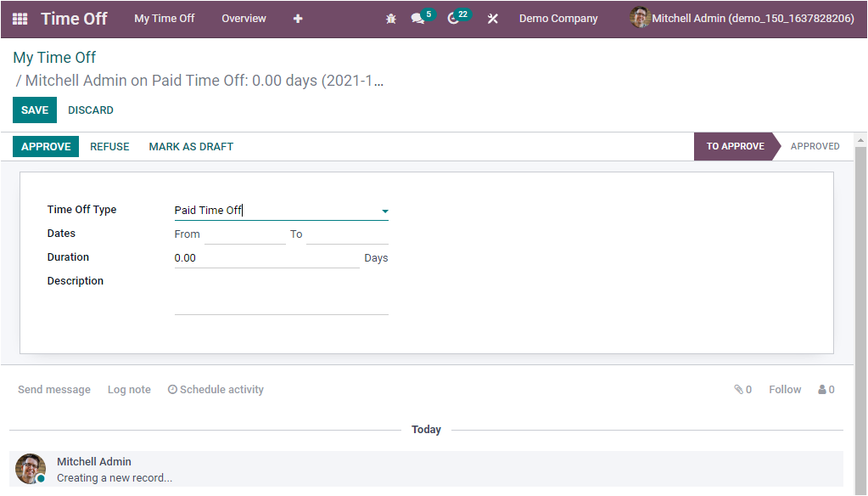Click the From date field
Viewport: 868px width, 496px height.
(x=245, y=234)
